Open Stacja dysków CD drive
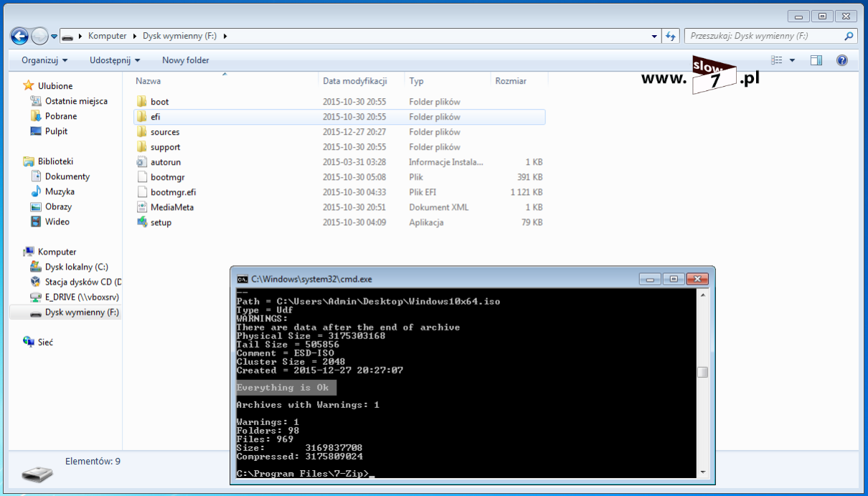Viewport: 868px width, 496px height. click(x=82, y=282)
